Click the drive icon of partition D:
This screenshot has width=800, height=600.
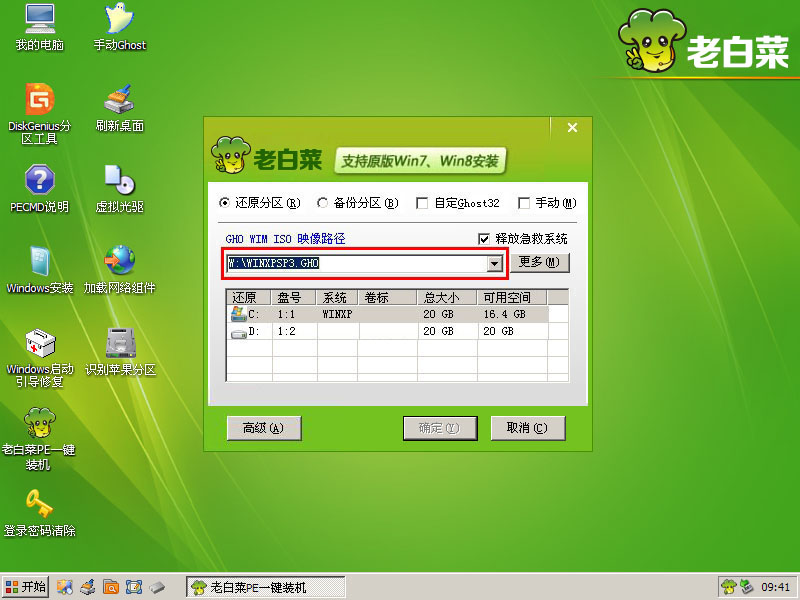tap(238, 332)
